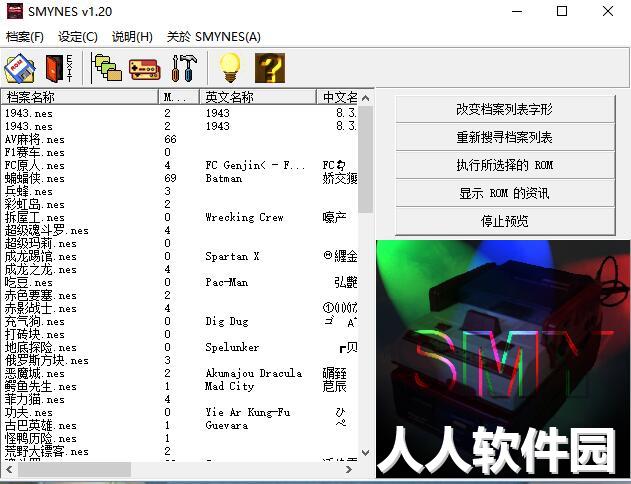Click the English name Dig Dug

point(227,321)
